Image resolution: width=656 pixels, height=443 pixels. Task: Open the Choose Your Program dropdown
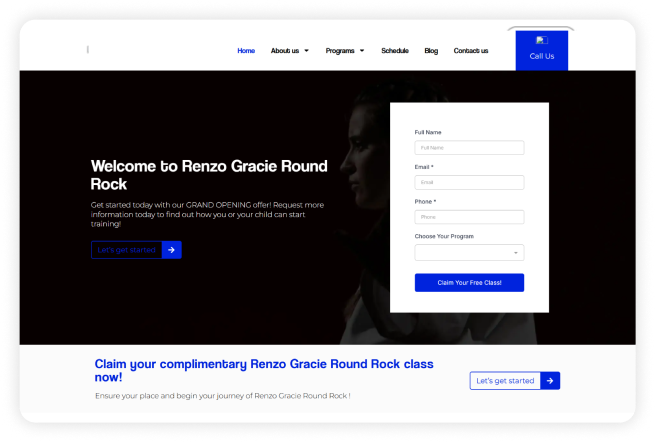point(469,253)
